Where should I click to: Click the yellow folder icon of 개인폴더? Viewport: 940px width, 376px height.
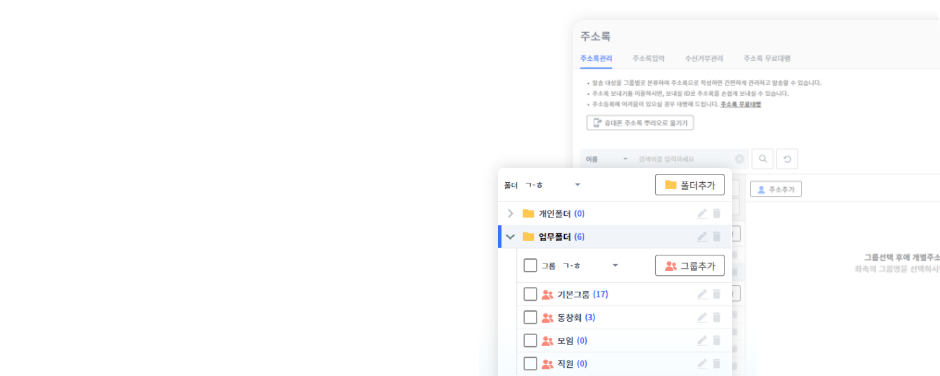point(528,213)
